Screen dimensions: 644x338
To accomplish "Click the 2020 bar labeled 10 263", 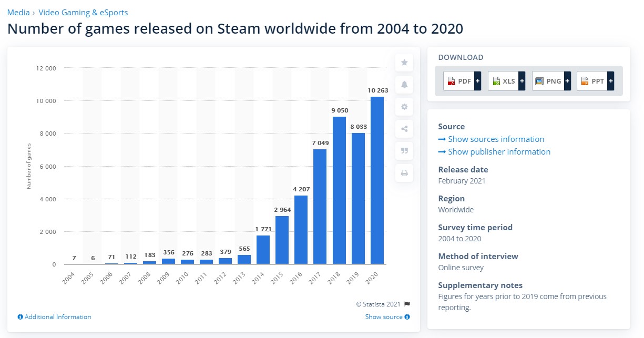I will (x=378, y=180).
